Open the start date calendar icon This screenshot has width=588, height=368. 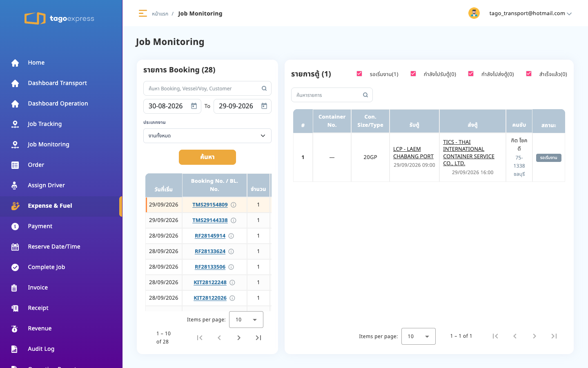click(194, 106)
